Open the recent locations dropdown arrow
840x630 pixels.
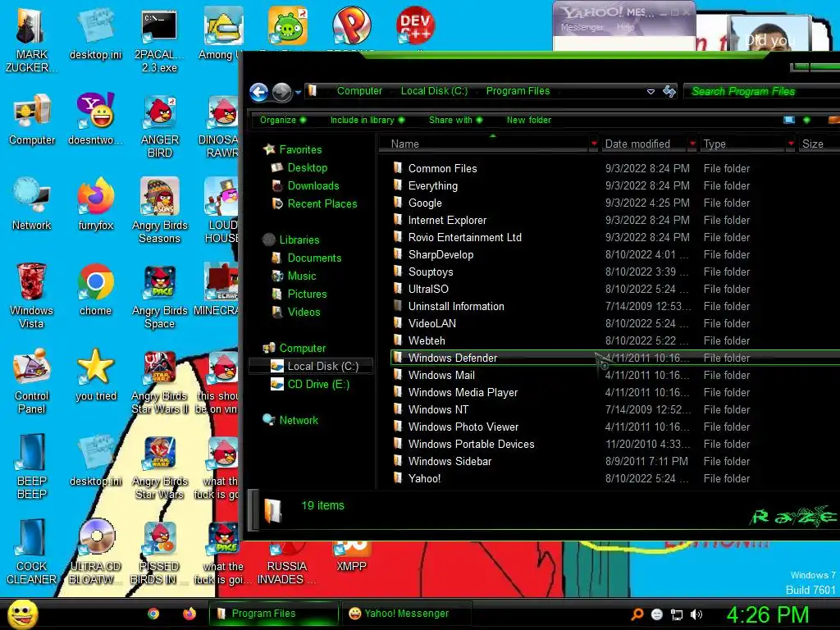coord(298,93)
